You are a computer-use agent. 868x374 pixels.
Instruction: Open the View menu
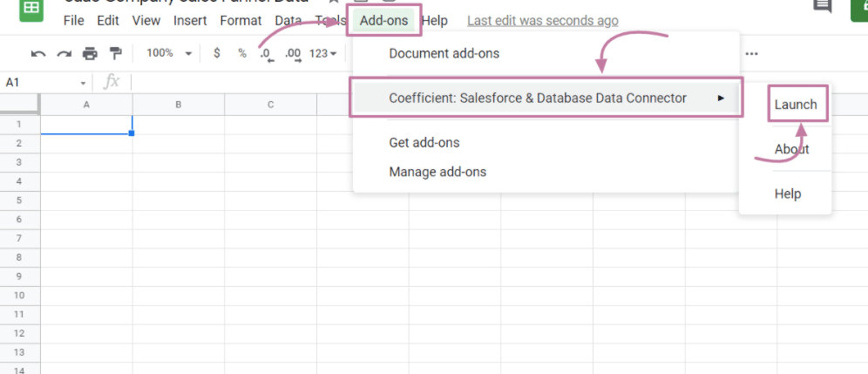click(146, 21)
